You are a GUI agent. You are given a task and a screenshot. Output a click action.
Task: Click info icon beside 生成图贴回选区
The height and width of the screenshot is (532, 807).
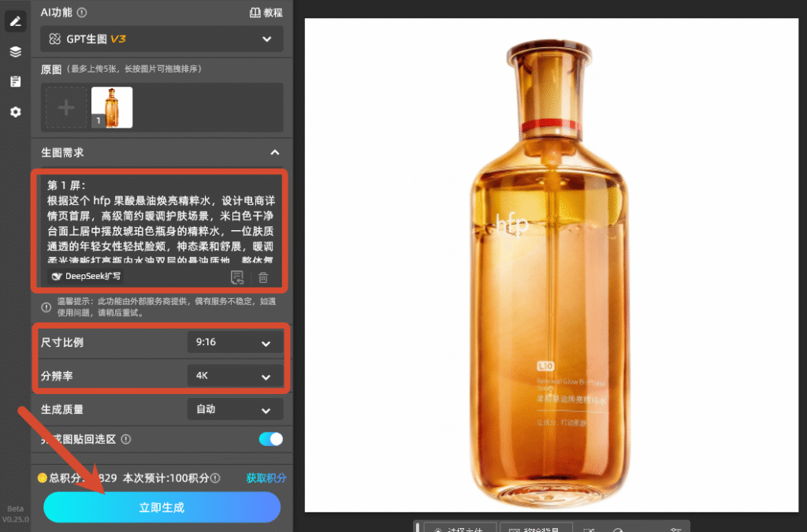point(126,439)
